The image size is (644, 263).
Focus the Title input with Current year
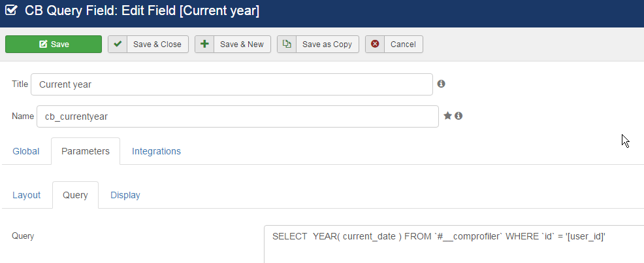pos(232,84)
